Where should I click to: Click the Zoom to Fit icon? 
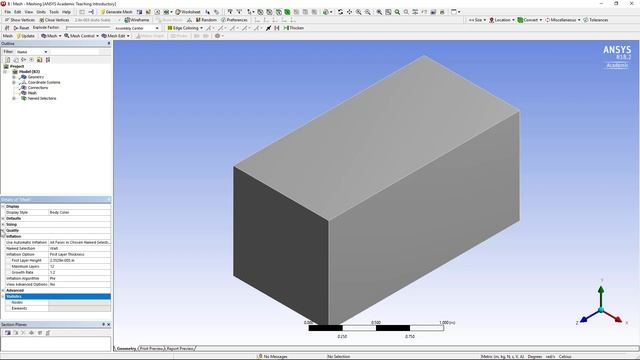379,12
